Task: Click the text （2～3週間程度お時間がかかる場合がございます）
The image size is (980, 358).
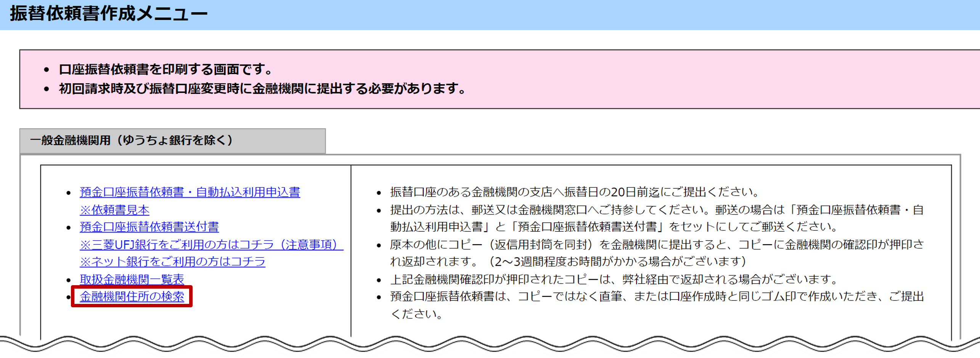Action: (618, 262)
